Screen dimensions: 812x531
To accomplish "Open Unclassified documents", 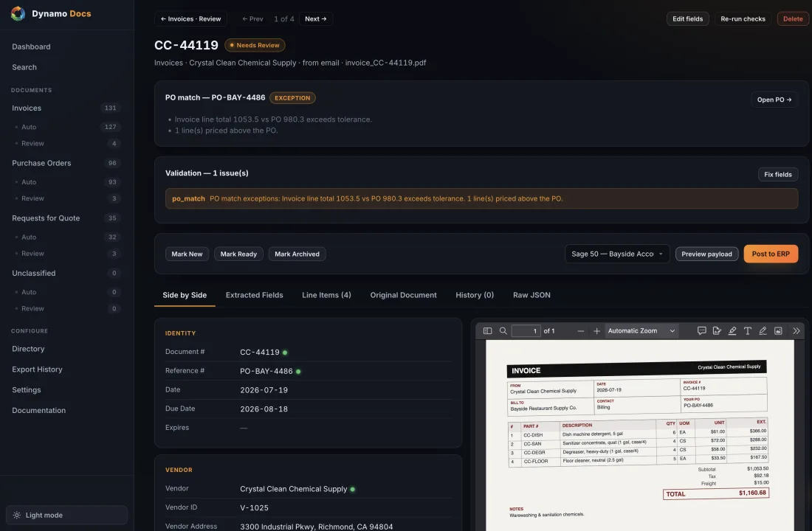I will pos(66,274).
